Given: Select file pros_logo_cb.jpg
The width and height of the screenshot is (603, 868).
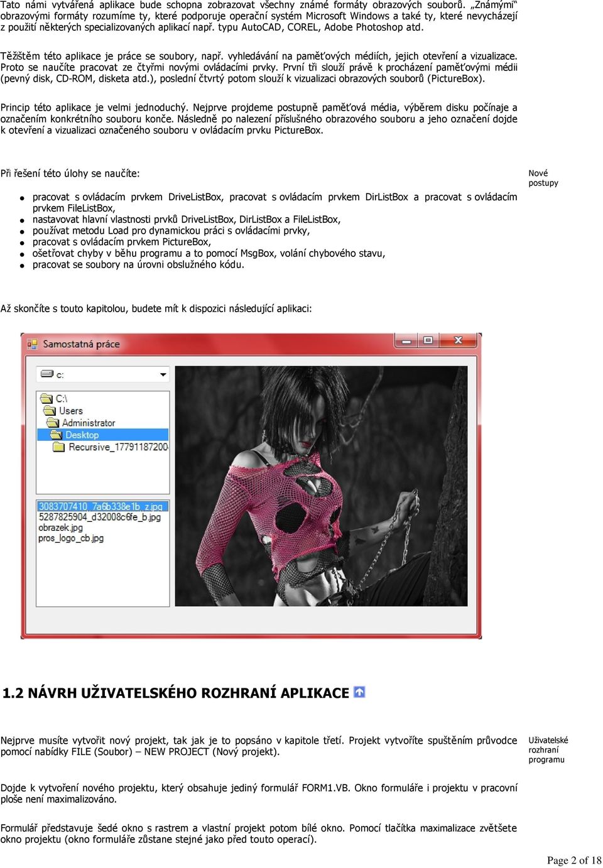Looking at the screenshot, I should coord(71,538).
